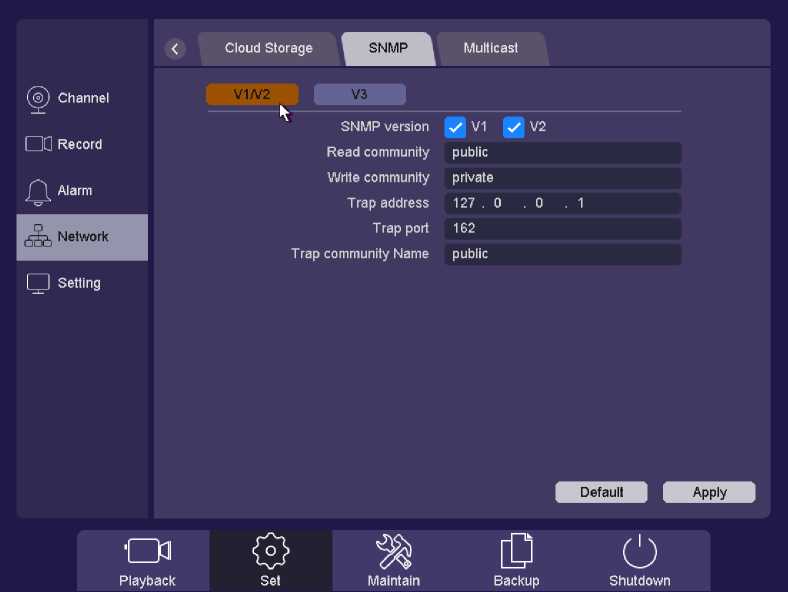Focus the Trap port field
Viewport: 788px width, 592px height.
(562, 229)
